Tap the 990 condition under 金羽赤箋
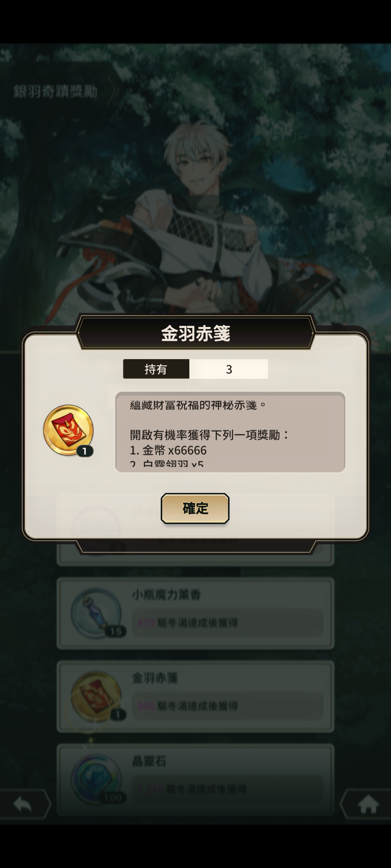Image resolution: width=391 pixels, height=868 pixels. click(x=227, y=706)
